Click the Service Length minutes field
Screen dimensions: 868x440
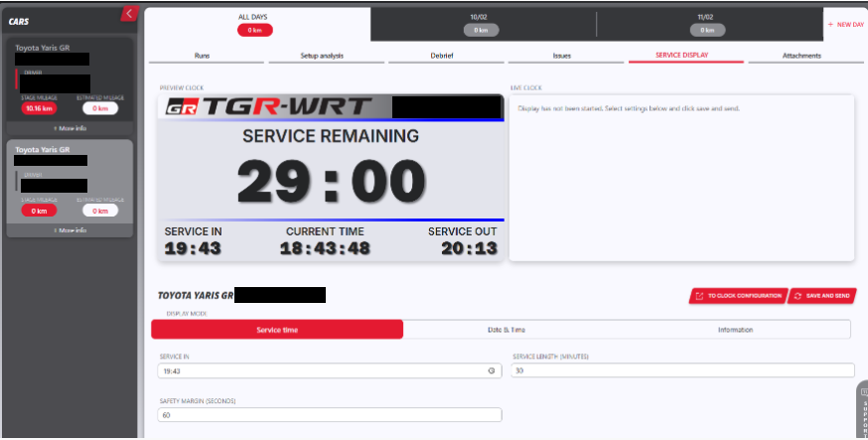[x=682, y=370]
